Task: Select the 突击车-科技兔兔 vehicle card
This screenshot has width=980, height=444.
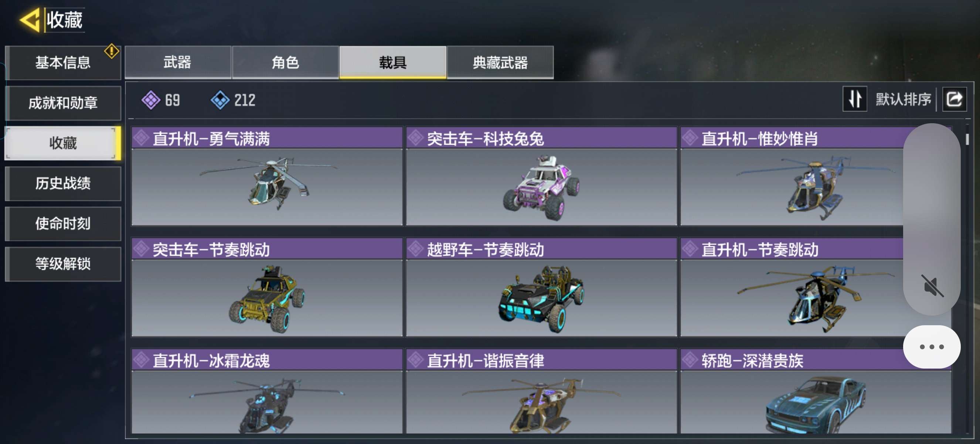Action: [x=541, y=176]
